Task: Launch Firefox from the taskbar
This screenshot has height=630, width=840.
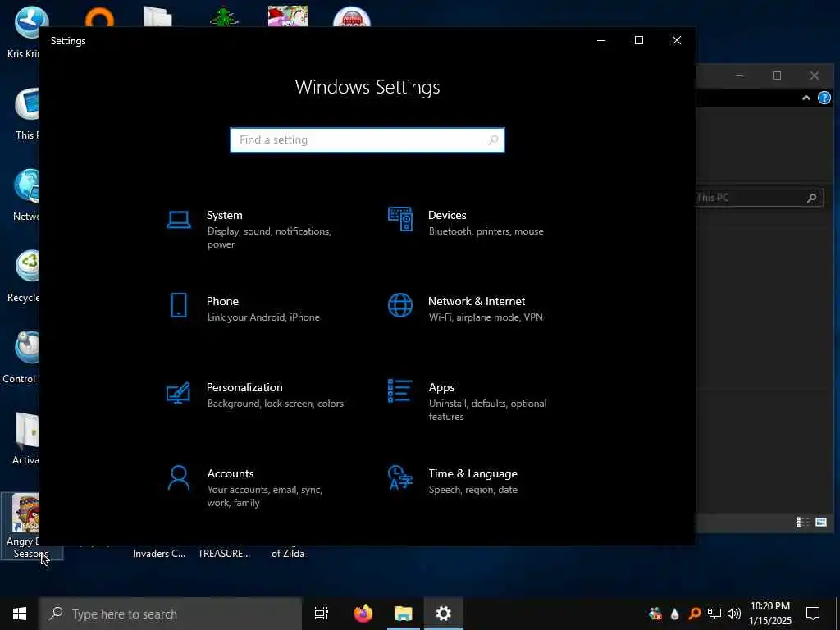Action: coord(363,614)
